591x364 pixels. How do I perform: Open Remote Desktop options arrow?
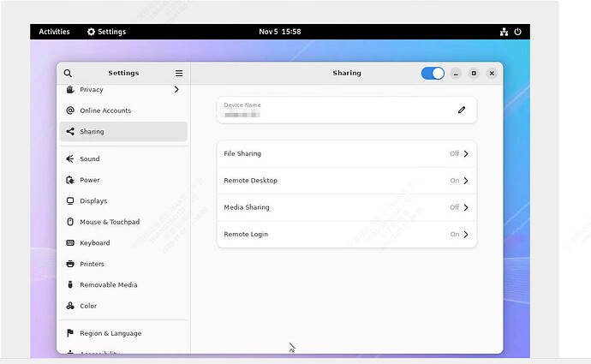click(x=466, y=181)
